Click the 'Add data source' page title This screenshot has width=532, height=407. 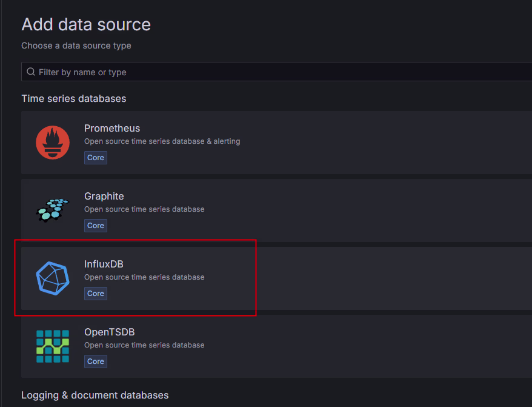coord(86,24)
